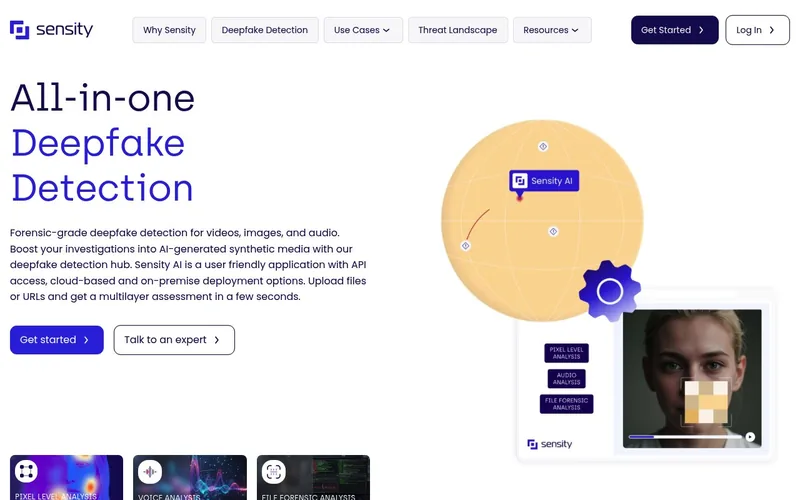Open Threat Landscape page

coord(458,30)
